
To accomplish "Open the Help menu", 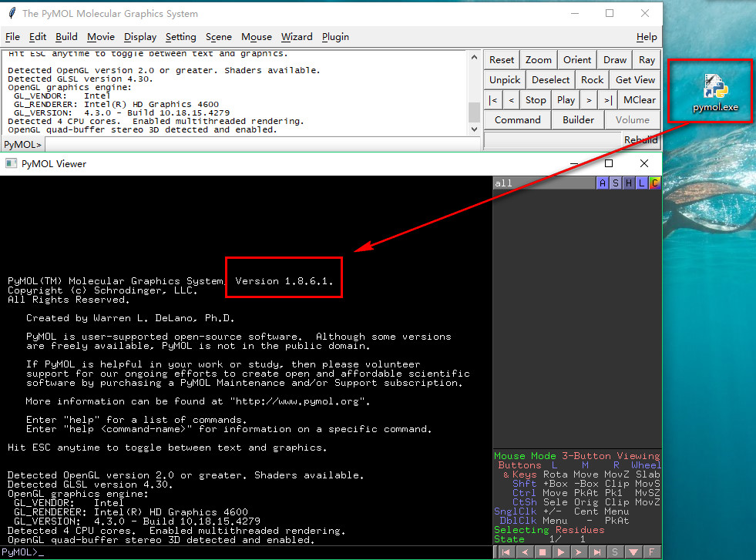I will coord(647,37).
